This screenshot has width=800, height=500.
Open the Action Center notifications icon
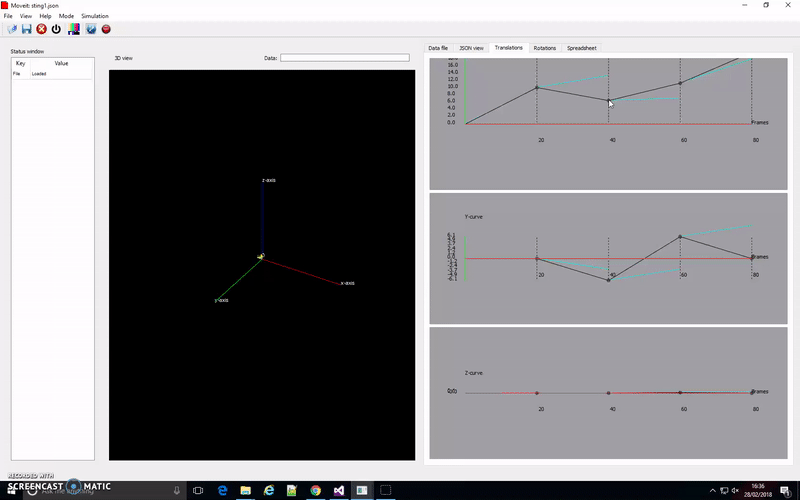tap(786, 490)
